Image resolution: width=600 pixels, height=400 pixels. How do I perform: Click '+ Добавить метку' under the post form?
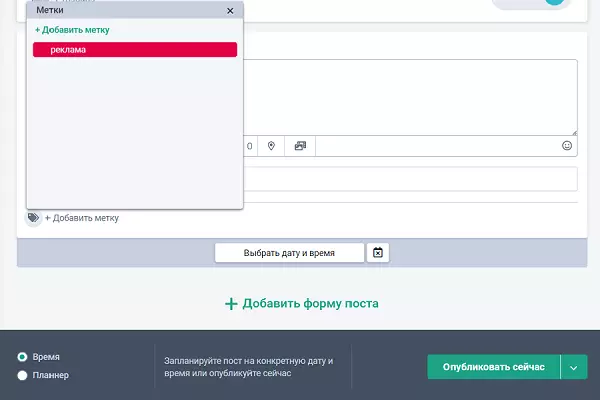pyautogui.click(x=81, y=217)
